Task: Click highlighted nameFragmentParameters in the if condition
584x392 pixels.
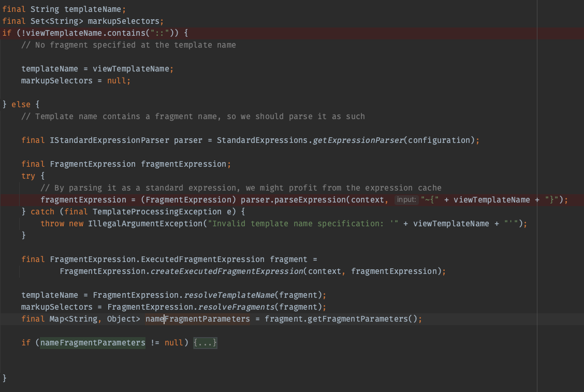Action: click(93, 343)
